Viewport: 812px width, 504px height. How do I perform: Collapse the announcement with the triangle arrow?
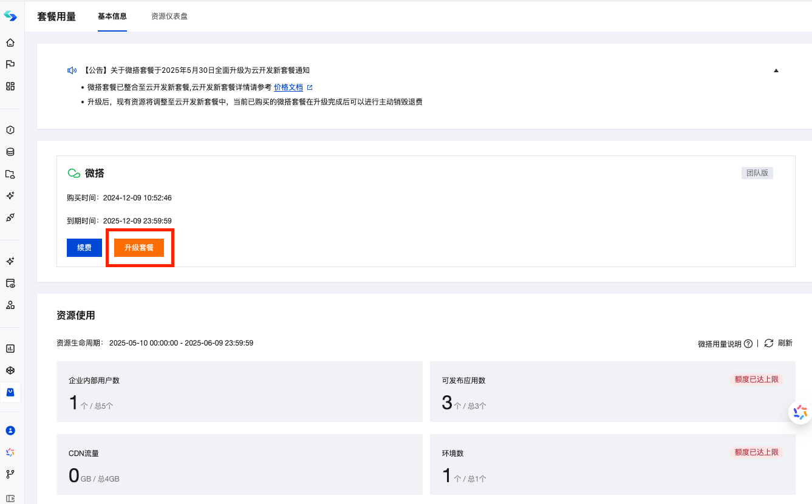[776, 70]
